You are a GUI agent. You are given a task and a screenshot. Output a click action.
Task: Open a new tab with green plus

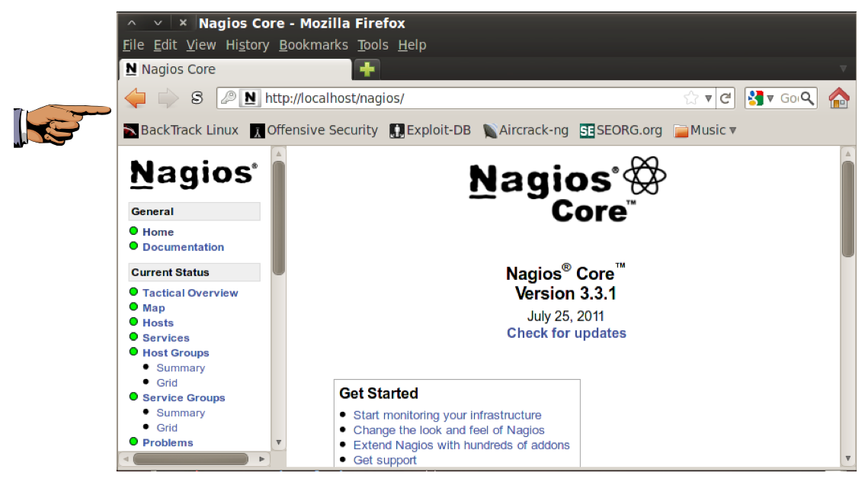[x=367, y=69]
